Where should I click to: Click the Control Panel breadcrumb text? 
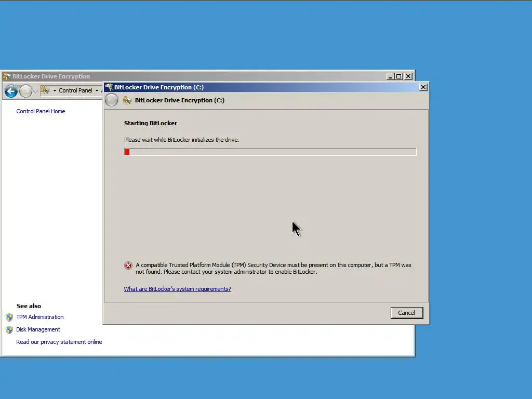75,90
